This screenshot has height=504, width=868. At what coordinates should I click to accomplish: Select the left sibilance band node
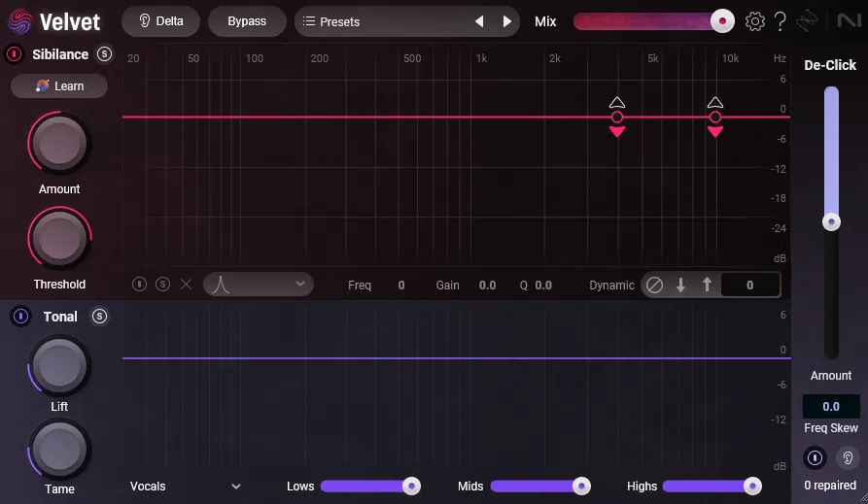(616, 117)
